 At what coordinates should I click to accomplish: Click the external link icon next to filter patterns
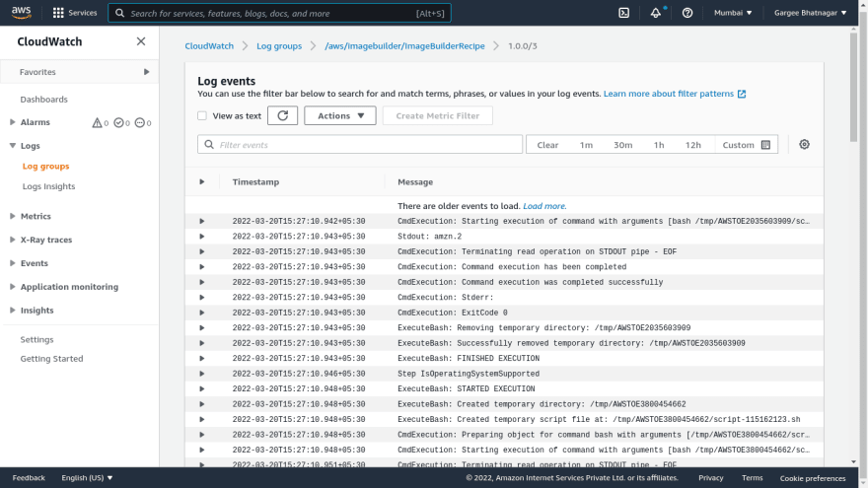point(741,94)
